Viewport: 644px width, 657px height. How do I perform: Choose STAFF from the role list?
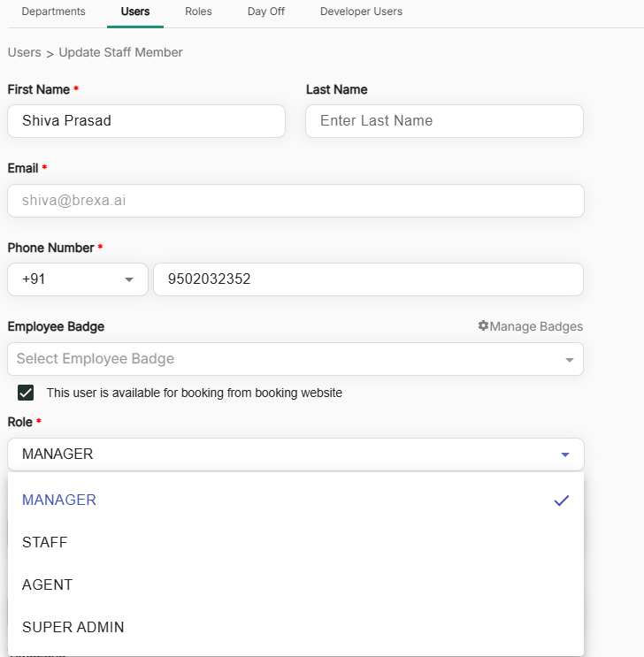[x=45, y=542]
